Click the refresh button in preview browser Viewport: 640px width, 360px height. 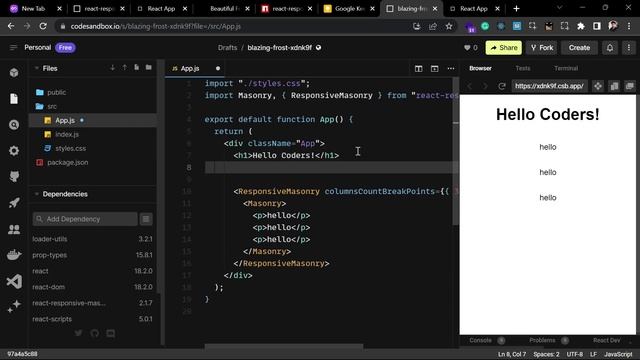(x=502, y=86)
